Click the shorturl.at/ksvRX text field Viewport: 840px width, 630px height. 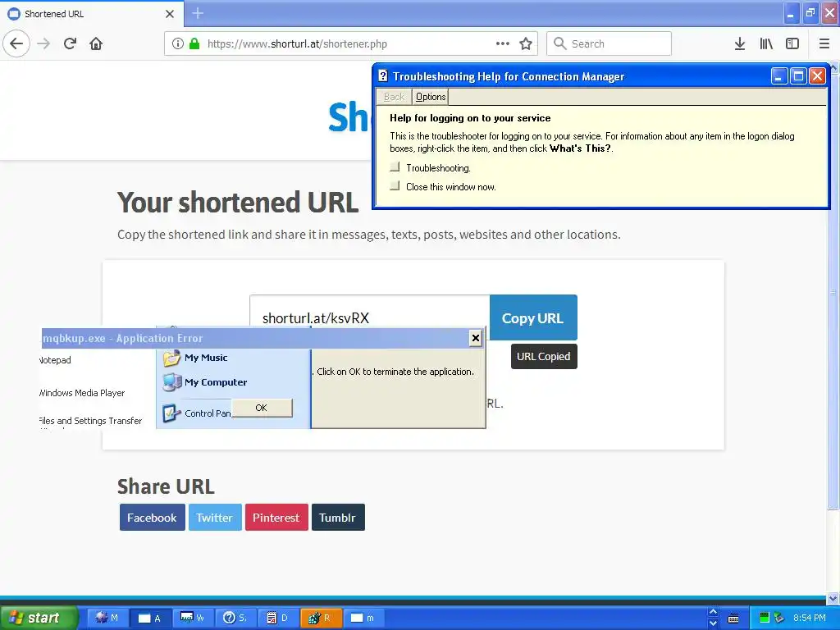coord(370,317)
